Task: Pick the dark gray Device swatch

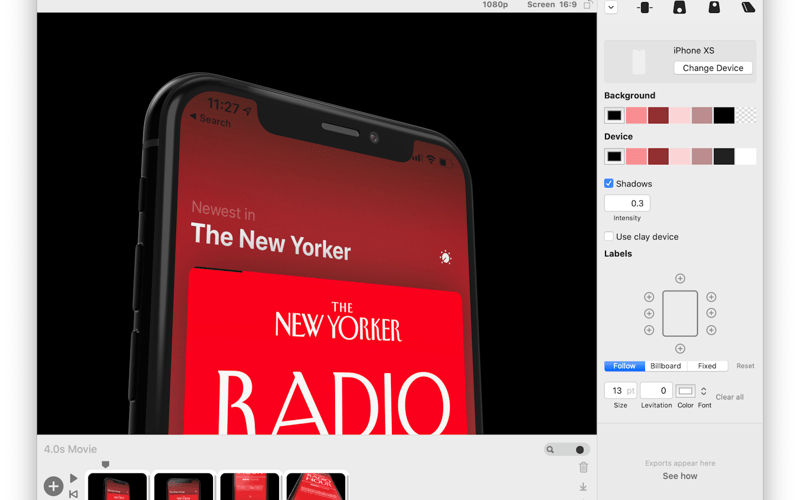Action: click(724, 156)
